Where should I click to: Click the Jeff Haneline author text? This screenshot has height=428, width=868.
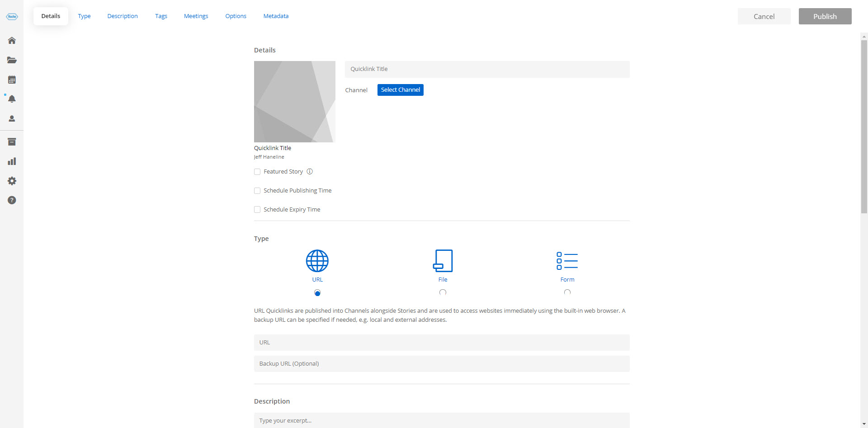point(269,157)
